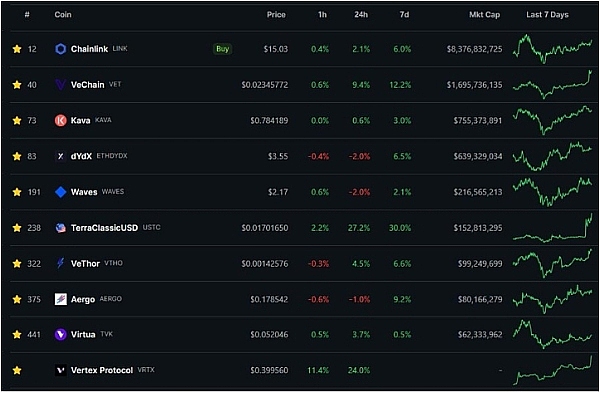Screen dimensions: 600x393
Task: Click the red Kava logo icon
Action: [x=60, y=121]
